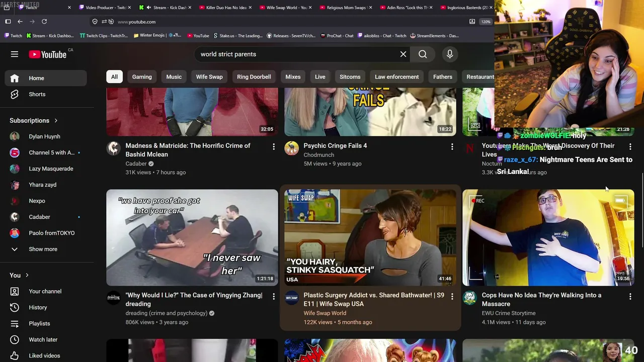The image size is (644, 362).
Task: Open the tracking protection shield icon
Action: (x=95, y=22)
